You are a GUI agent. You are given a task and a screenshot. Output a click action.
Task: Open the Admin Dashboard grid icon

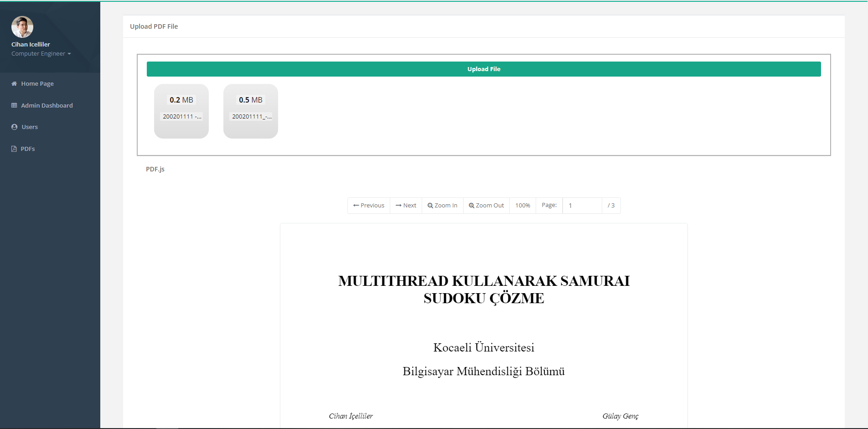click(x=14, y=105)
